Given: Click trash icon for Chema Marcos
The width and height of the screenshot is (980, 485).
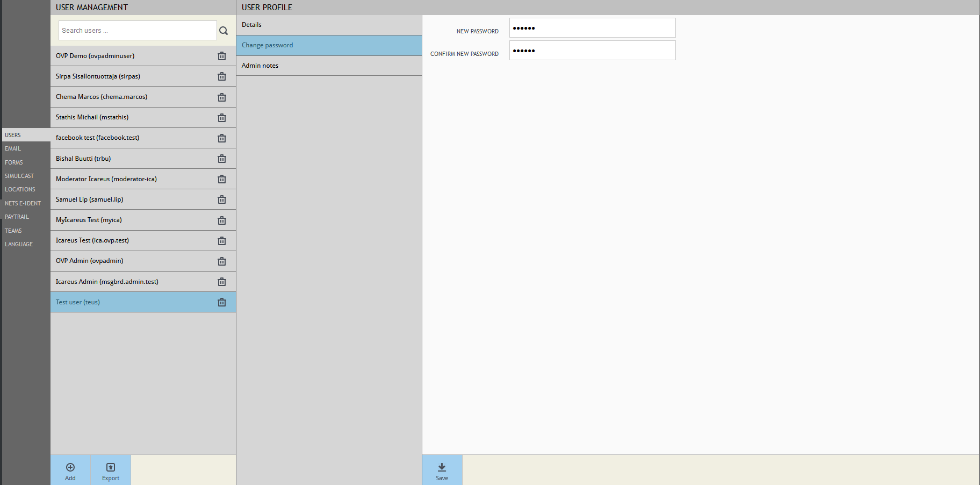Looking at the screenshot, I should (x=221, y=97).
